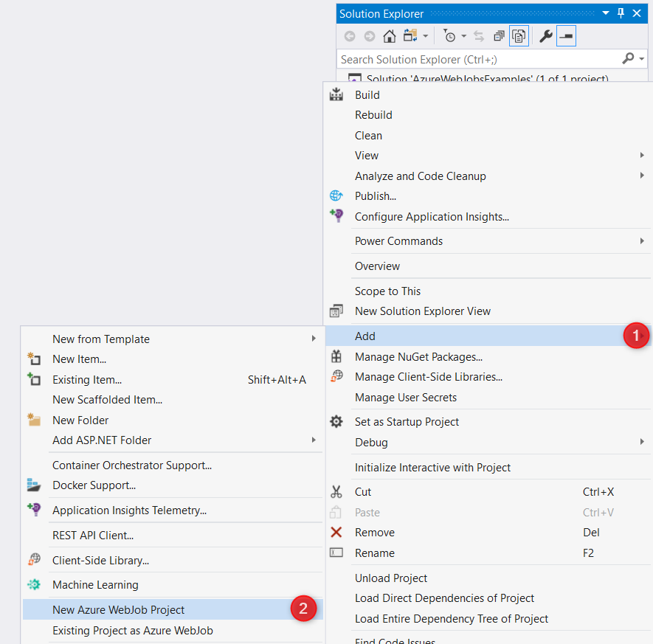Open the Pending Changes Filter clock icon
653x644 pixels.
click(x=449, y=36)
